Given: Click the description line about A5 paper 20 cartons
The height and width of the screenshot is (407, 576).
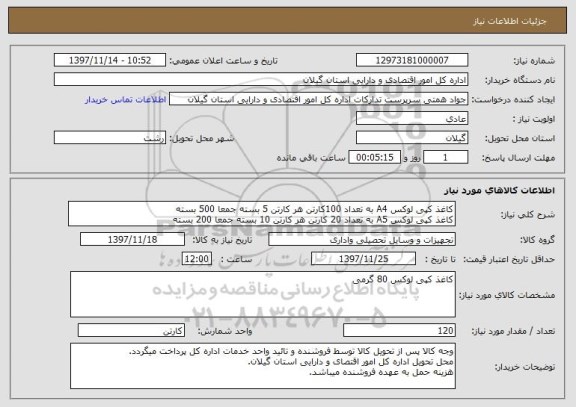Looking at the screenshot, I should tap(313, 220).
